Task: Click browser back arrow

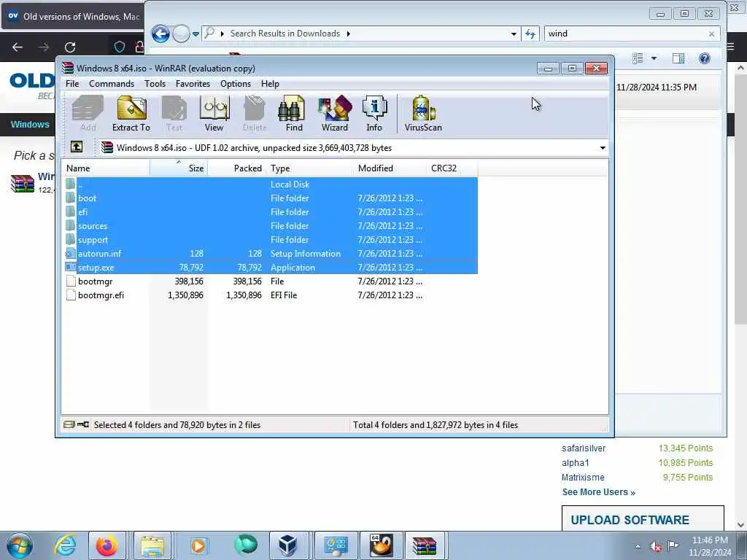Action: click(x=18, y=47)
